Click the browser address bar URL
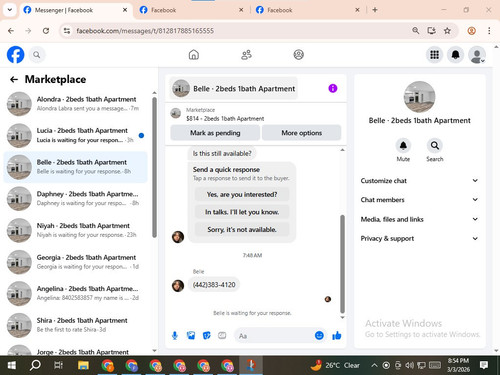The height and width of the screenshot is (375, 500). pyautogui.click(x=145, y=31)
